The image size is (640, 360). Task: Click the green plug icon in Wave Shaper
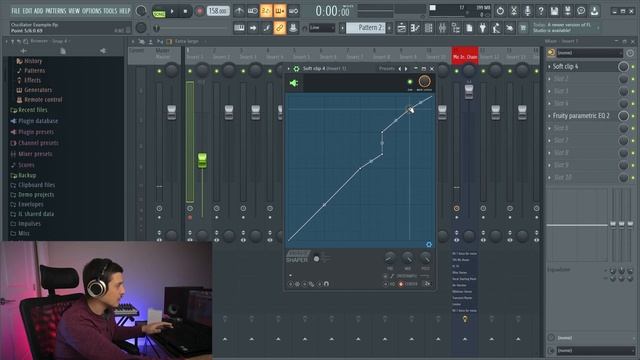pos(294,83)
